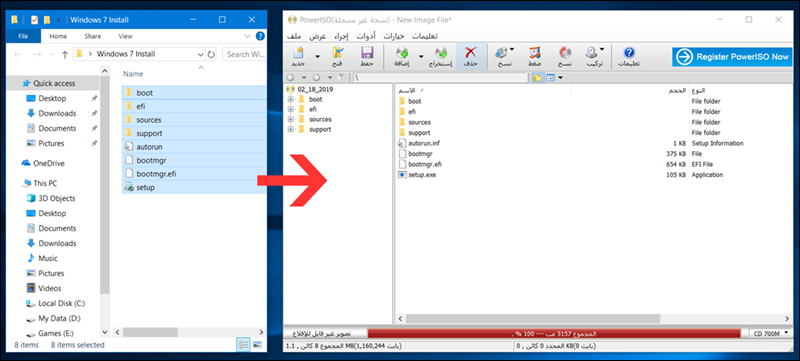Click the red disc capacity progress bar
Screen dimensions: 800x361
pyautogui.click(x=554, y=333)
